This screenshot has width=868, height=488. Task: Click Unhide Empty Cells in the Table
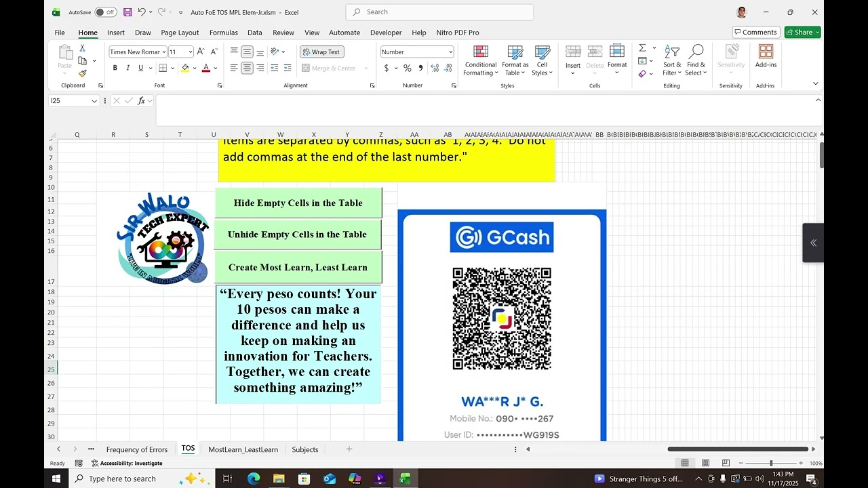(297, 235)
